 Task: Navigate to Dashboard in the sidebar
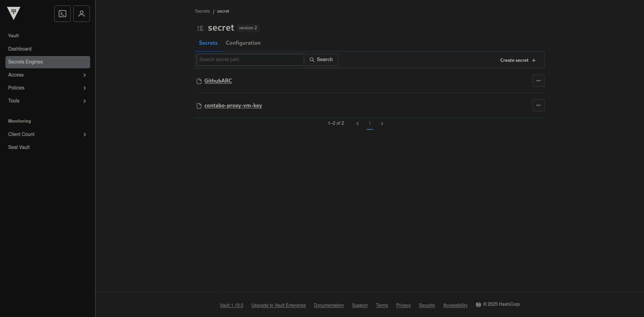20,49
